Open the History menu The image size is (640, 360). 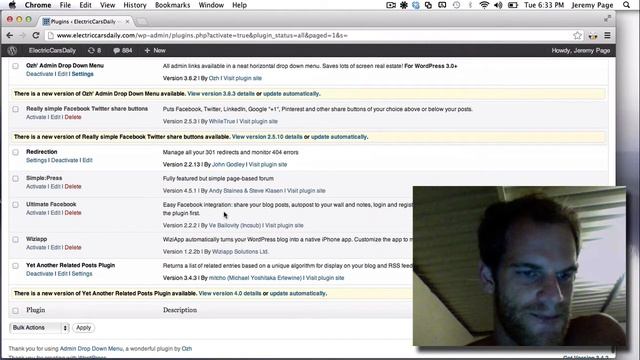coord(135,5)
